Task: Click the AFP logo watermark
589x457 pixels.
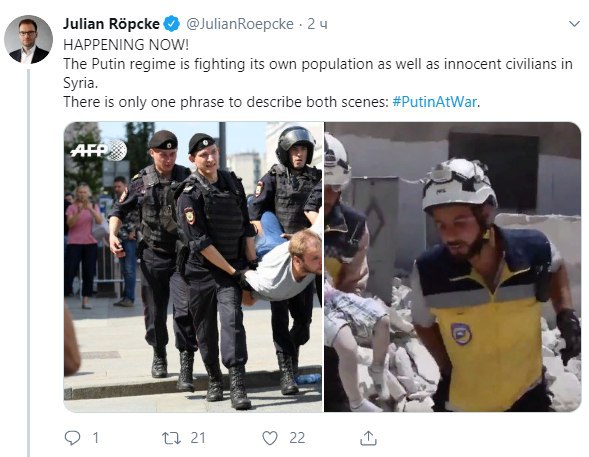Action: pyautogui.click(x=98, y=150)
